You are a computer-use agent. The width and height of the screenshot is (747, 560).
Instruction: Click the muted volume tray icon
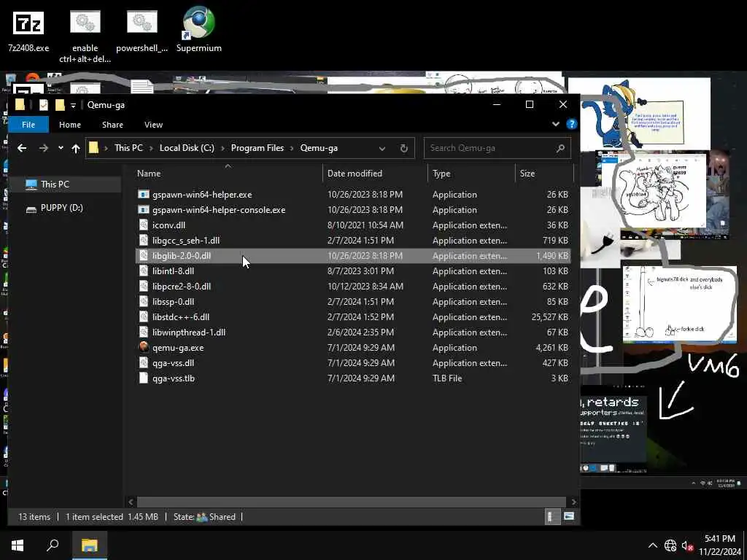click(687, 545)
